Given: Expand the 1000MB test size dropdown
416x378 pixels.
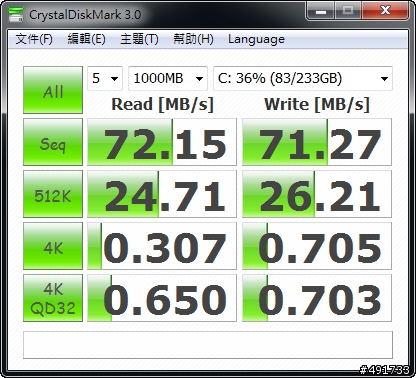Looking at the screenshot, I should tap(168, 78).
